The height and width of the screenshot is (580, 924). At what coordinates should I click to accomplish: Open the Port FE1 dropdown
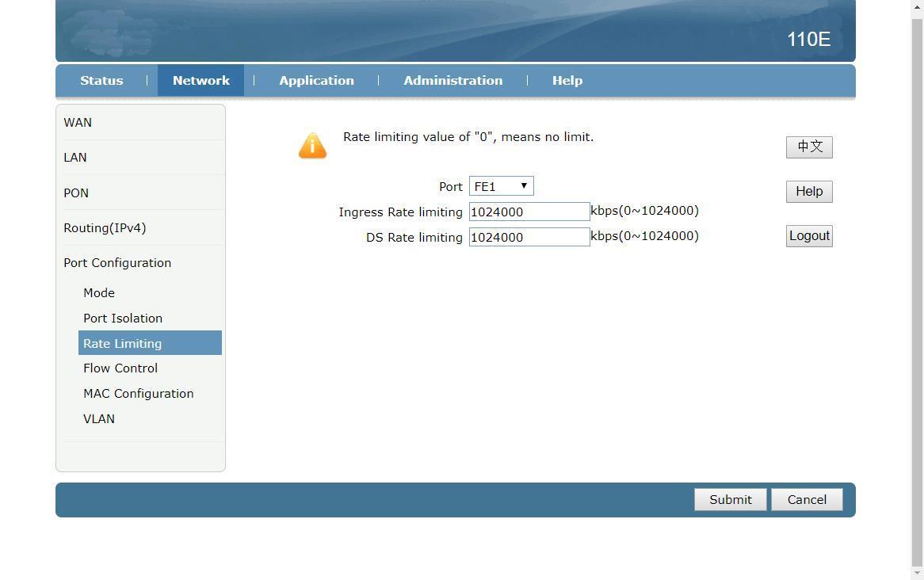coord(501,186)
